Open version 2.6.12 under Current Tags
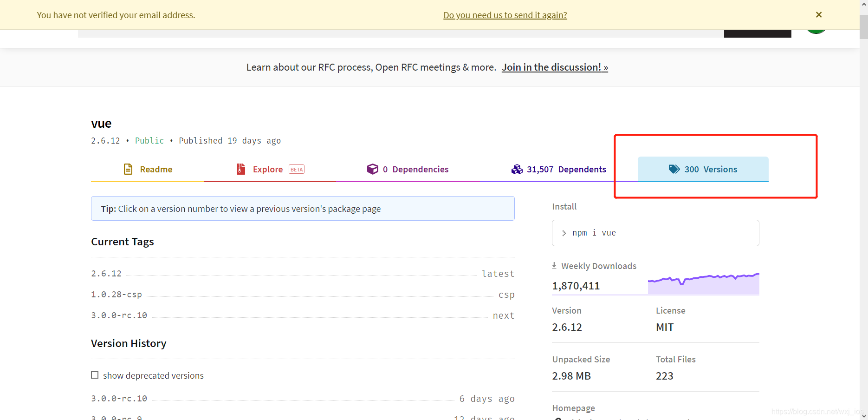 point(106,274)
